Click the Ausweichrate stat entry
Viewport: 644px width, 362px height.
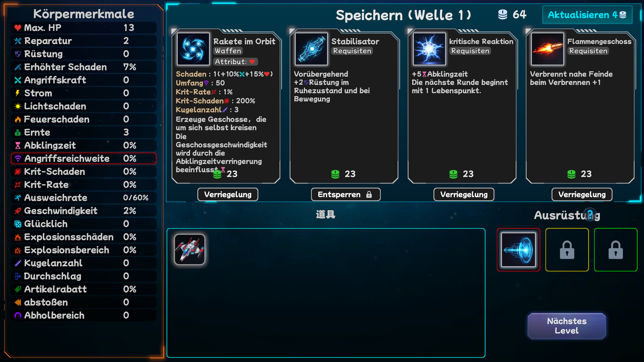84,198
